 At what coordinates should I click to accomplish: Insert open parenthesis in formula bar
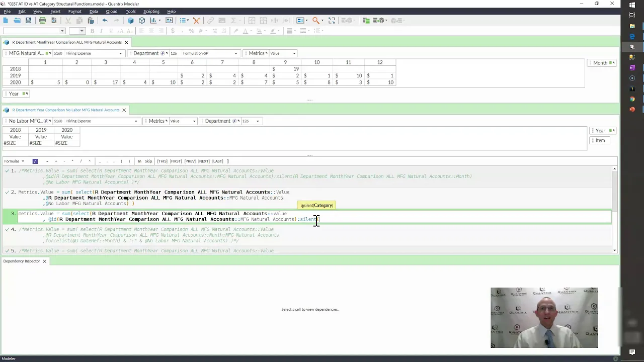121,161
